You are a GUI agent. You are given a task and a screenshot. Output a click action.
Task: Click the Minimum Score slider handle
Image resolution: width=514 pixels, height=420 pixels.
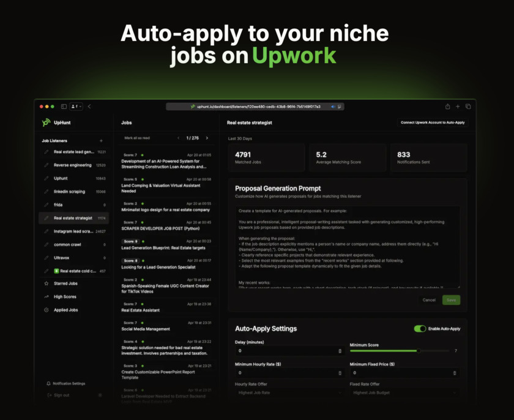point(419,351)
